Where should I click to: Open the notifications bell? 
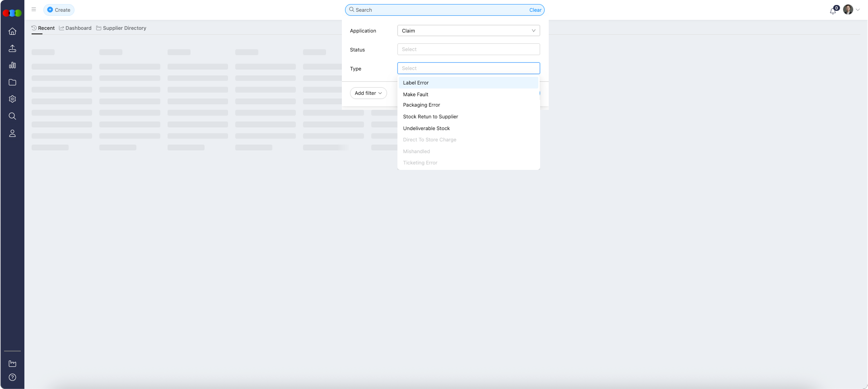(833, 10)
